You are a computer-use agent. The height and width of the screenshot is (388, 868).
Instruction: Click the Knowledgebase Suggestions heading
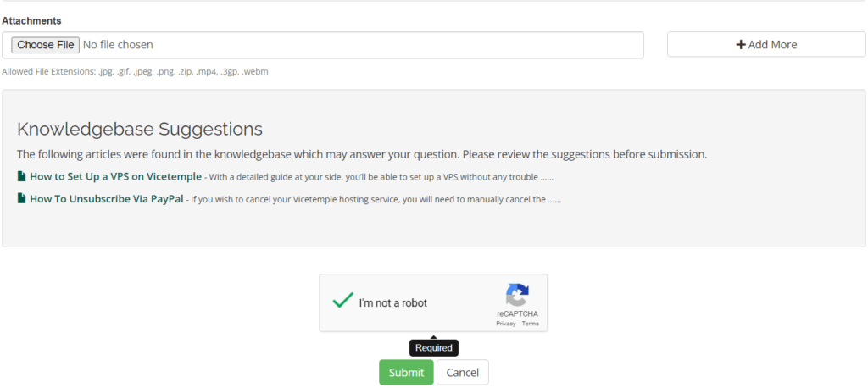tap(140, 130)
